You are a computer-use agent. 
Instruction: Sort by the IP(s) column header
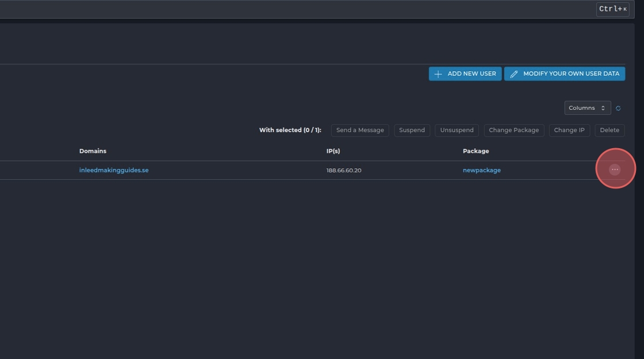[x=333, y=151]
